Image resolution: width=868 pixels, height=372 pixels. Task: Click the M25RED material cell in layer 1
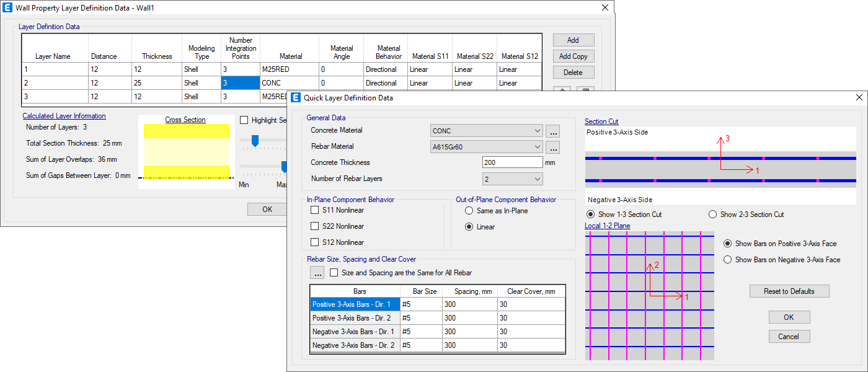(290, 69)
